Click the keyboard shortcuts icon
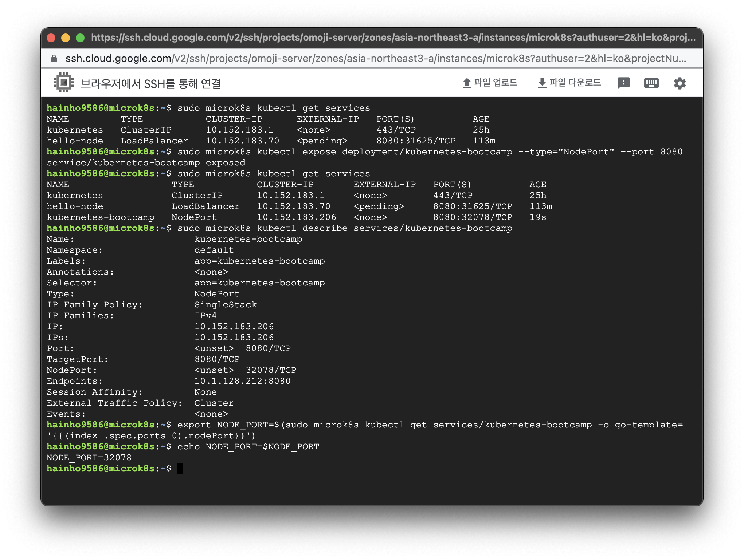Screen dimensions: 744x560 [x=651, y=83]
